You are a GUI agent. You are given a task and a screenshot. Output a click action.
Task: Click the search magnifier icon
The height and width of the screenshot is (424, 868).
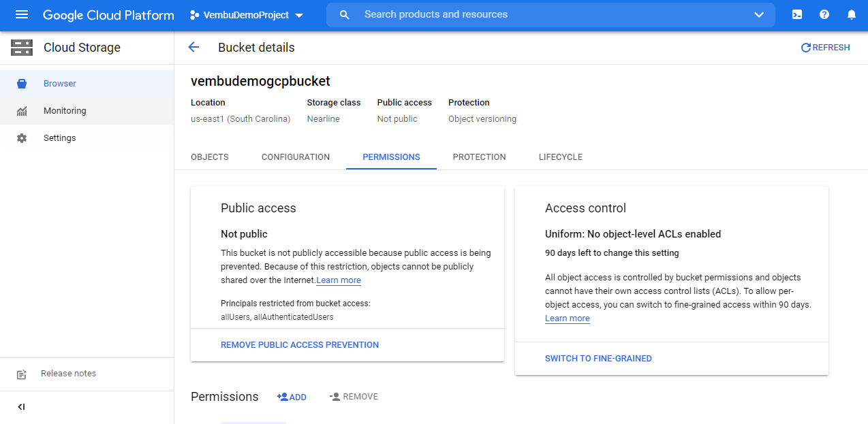pos(345,15)
